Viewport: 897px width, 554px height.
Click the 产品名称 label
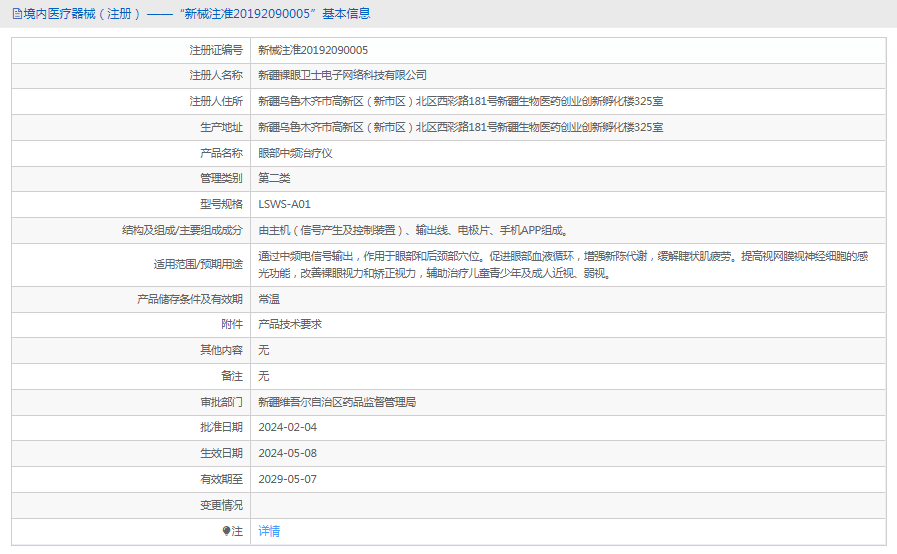coord(221,153)
